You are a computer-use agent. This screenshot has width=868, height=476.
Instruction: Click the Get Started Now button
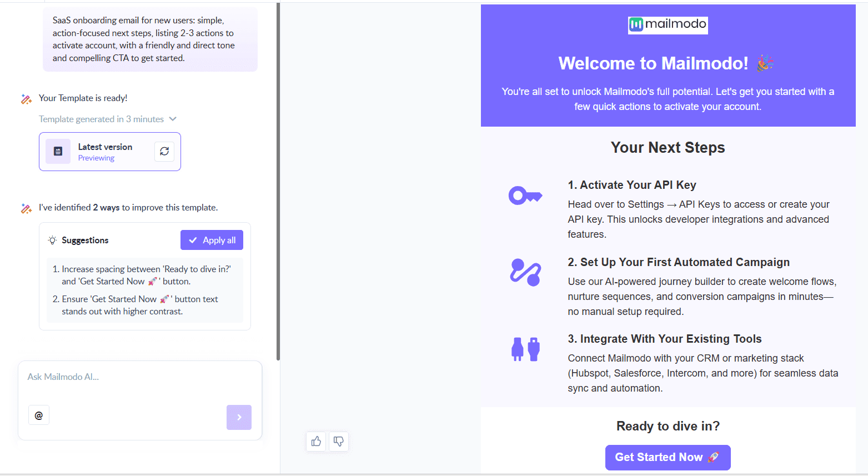tap(668, 457)
